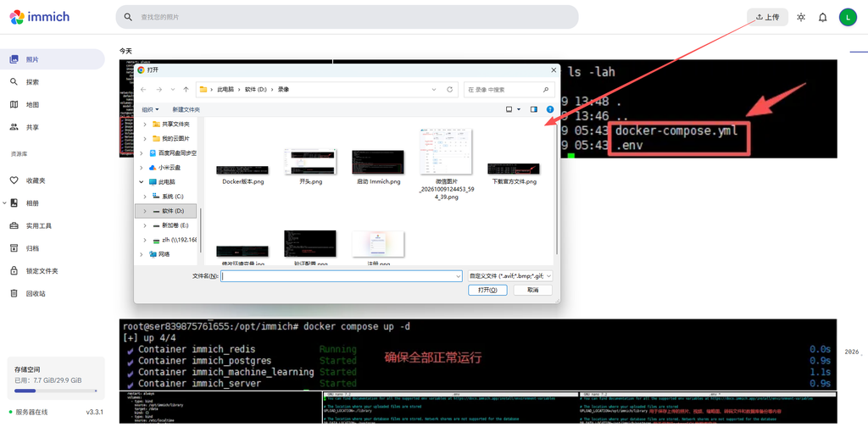Toggle the preview pane icon

(534, 109)
